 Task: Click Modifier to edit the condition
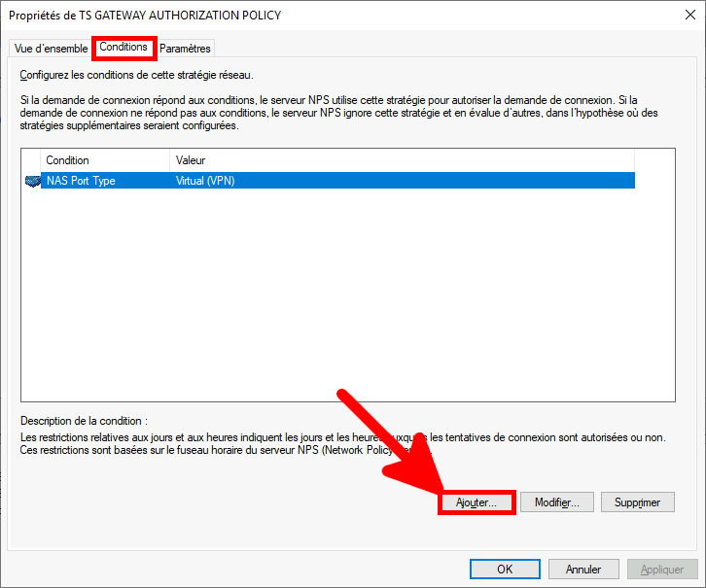click(556, 502)
